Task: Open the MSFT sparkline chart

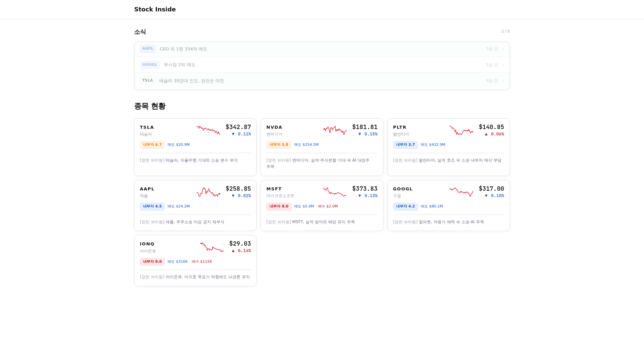Action: (335, 192)
